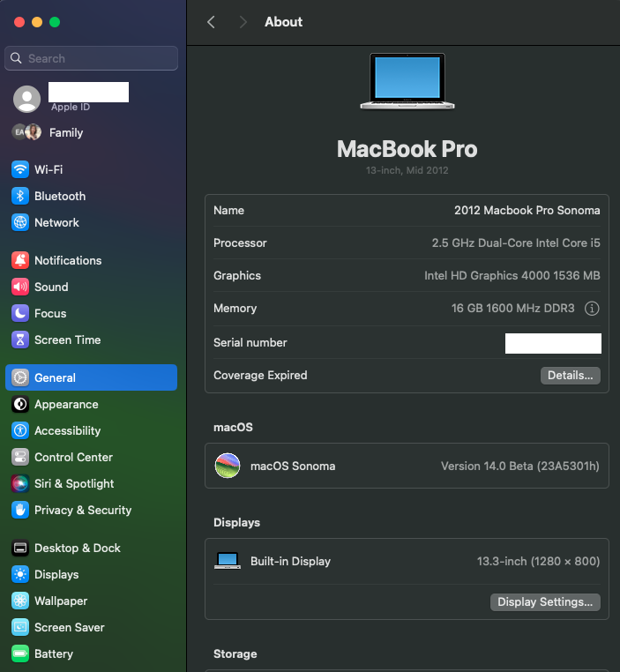
Task: Click the Coverage Details... button
Action: point(571,376)
